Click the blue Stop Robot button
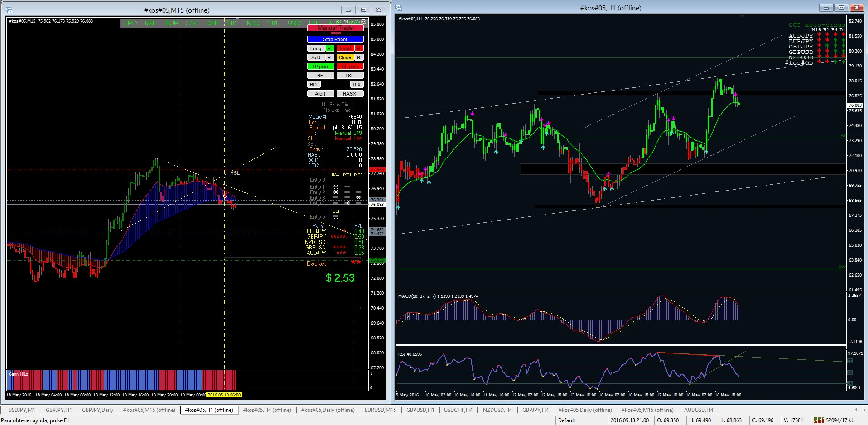 [x=335, y=39]
